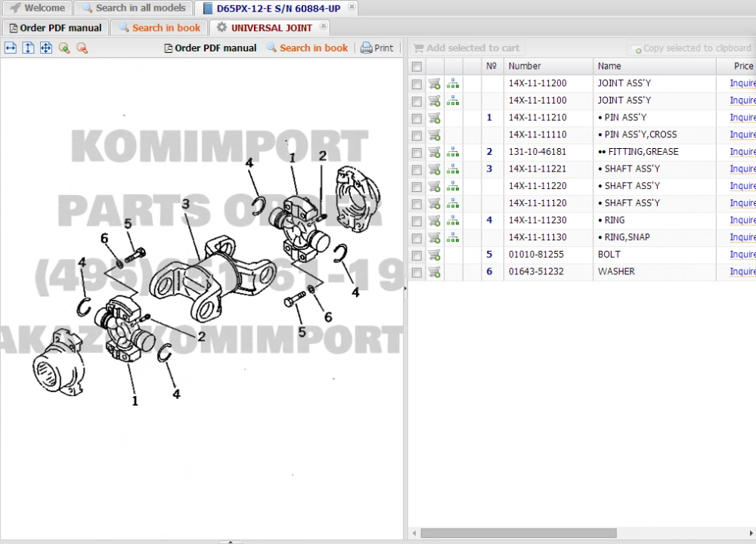Add 14X-11-11130 RING,SNAP to cart
Image resolution: width=756 pixels, height=544 pixels.
tap(435, 237)
